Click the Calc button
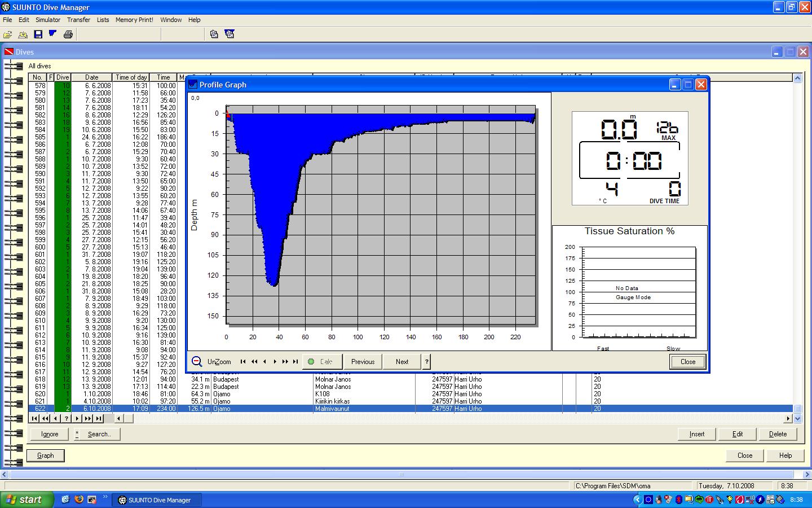 [x=323, y=362]
